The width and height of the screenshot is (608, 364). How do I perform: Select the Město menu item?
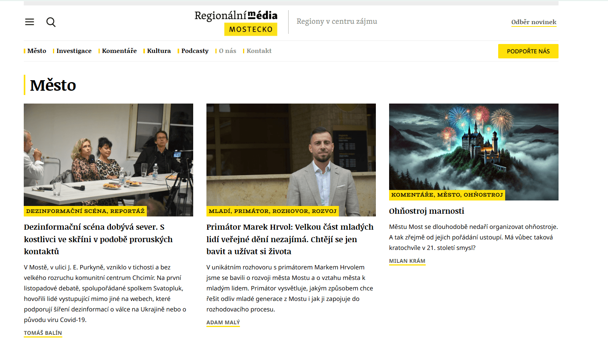click(37, 51)
